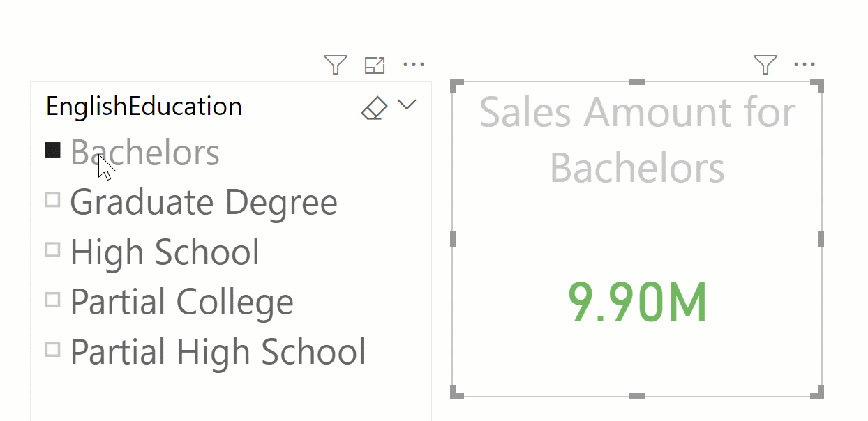Open the slicer's more options ellipsis
This screenshot has width=868, height=421.
tap(414, 66)
